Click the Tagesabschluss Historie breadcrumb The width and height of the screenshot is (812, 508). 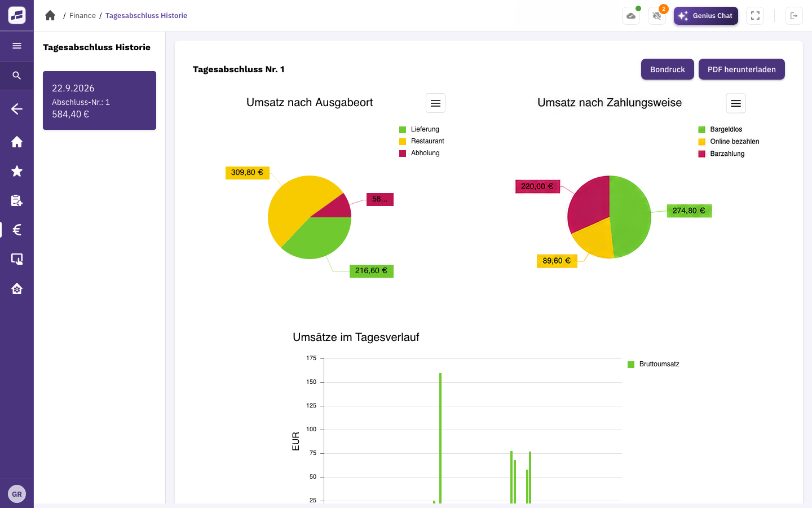coord(146,16)
